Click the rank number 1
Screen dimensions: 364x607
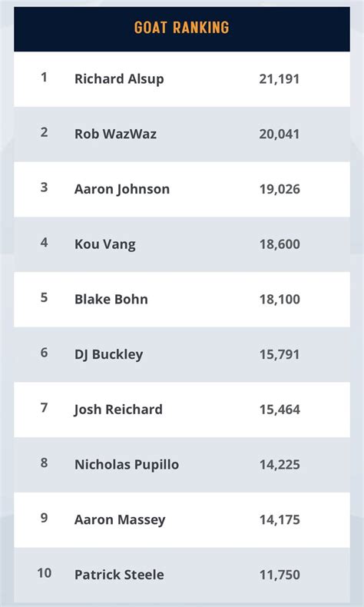(x=44, y=78)
